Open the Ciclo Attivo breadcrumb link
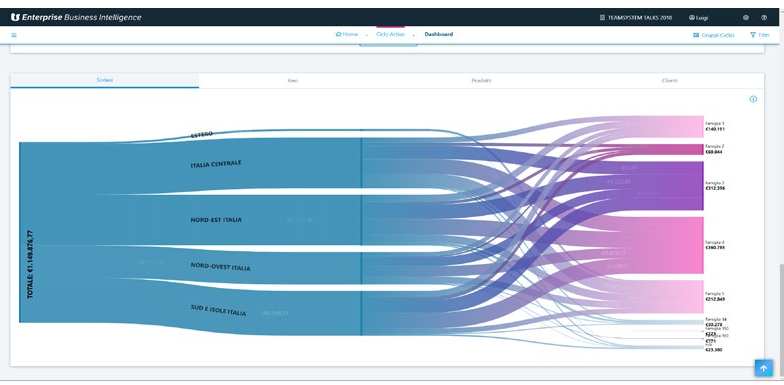This screenshot has height=385, width=784. pos(390,34)
